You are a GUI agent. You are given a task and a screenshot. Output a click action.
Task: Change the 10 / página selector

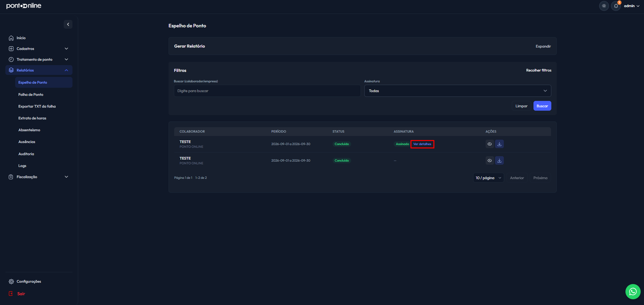coord(488,178)
